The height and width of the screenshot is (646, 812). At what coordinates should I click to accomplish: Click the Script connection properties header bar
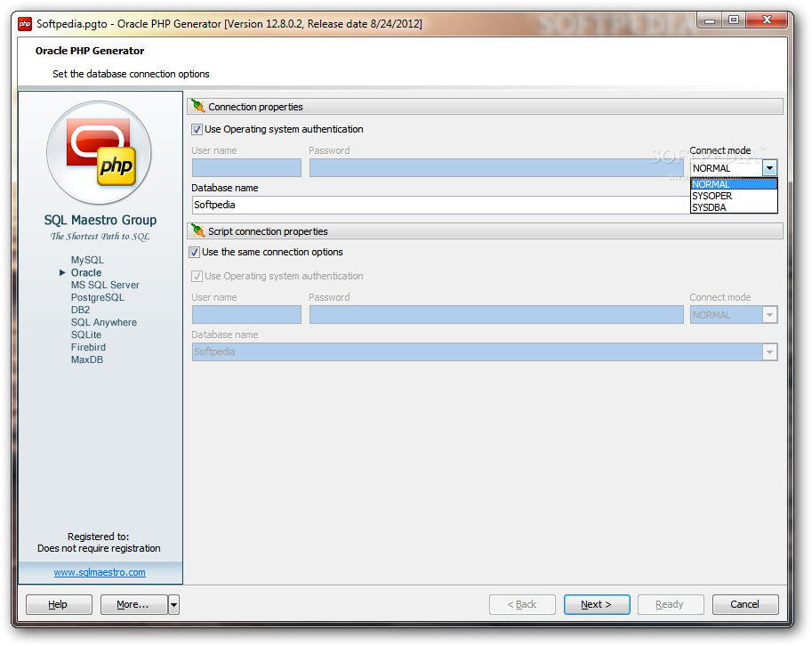[485, 230]
